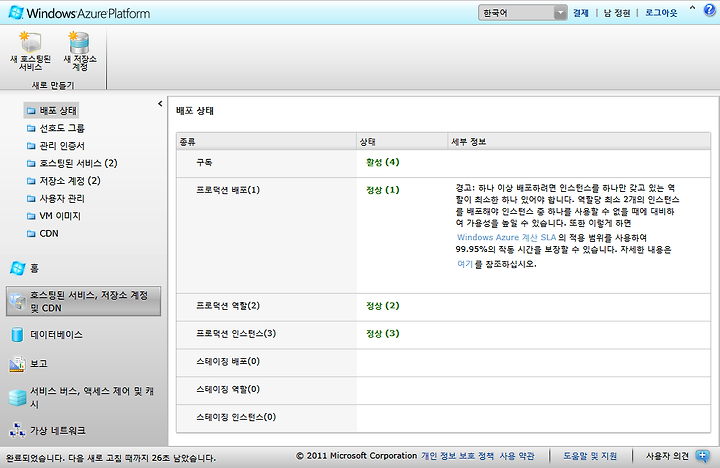Click the folder icon beside 배포 상태
Screen dimensions: 720x468
click(31, 111)
